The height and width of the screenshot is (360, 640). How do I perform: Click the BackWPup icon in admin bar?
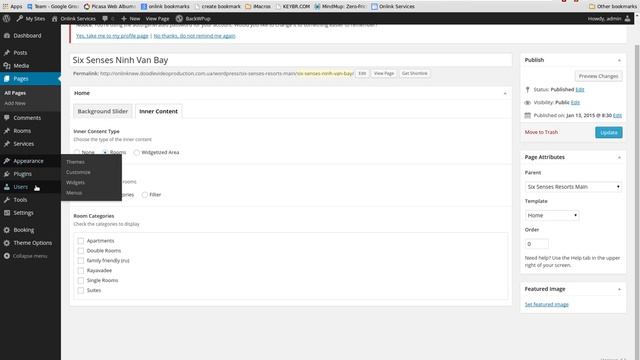pyautogui.click(x=179, y=18)
